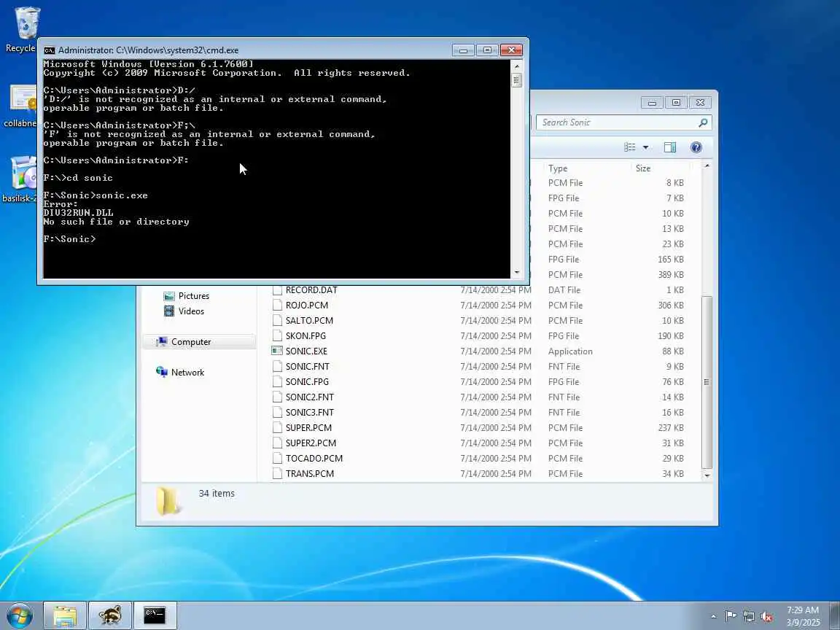Screen dimensions: 840x630
Task: Open the network tray icon
Action: [x=748, y=616]
